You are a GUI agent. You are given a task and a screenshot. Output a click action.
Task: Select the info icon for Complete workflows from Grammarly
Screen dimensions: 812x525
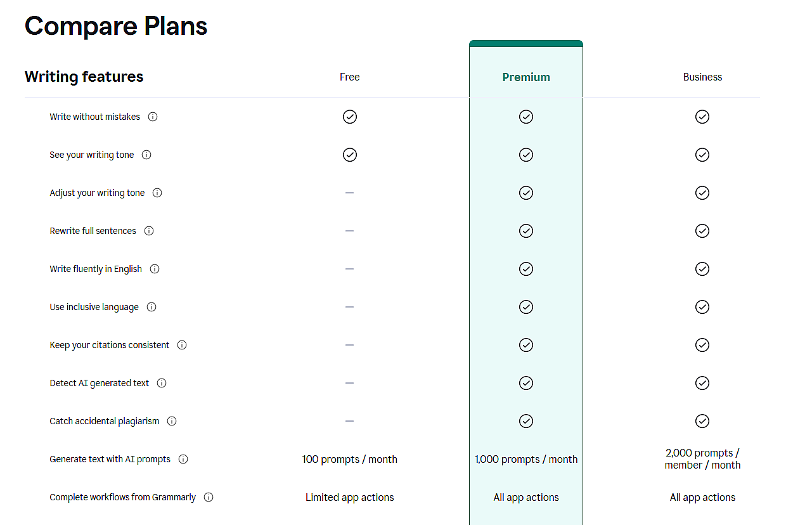[209, 497]
